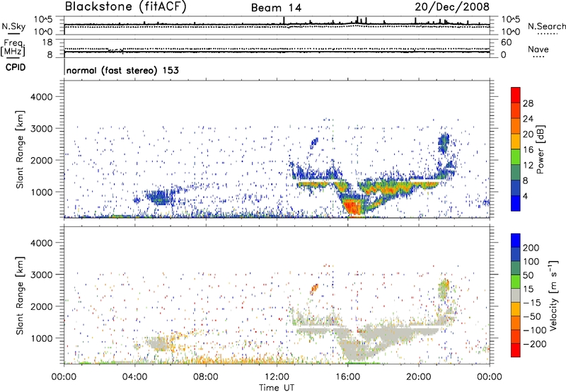Click power panel 'Slant Range [km]' label
This screenshot has width=566, height=392.
pos(20,149)
